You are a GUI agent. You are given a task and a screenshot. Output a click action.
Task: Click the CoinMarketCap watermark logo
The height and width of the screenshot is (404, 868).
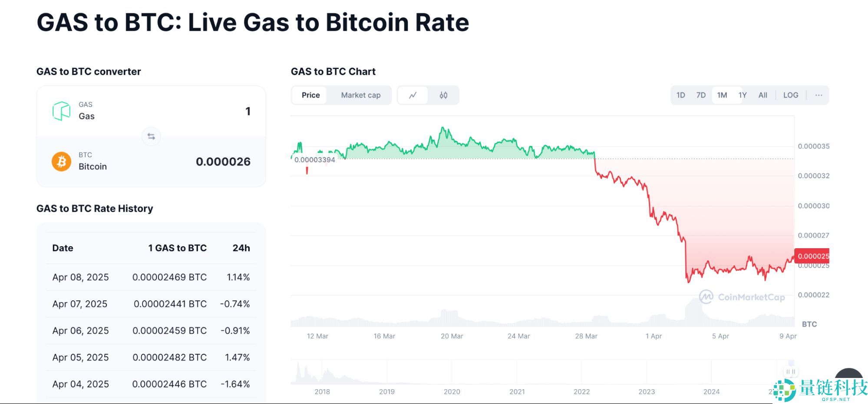(742, 297)
